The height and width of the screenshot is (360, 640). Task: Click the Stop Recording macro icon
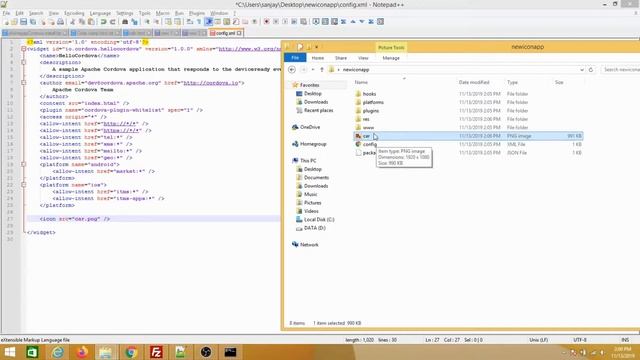[x=276, y=22]
